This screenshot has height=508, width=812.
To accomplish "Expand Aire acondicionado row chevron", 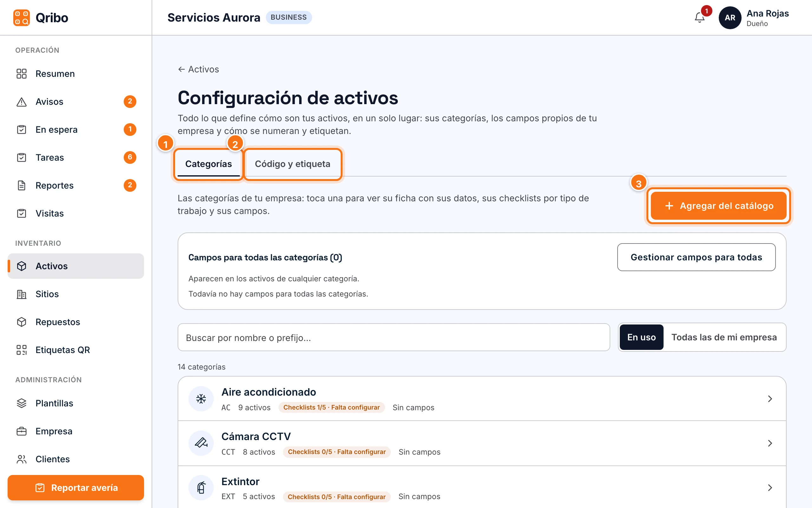I will pos(770,399).
